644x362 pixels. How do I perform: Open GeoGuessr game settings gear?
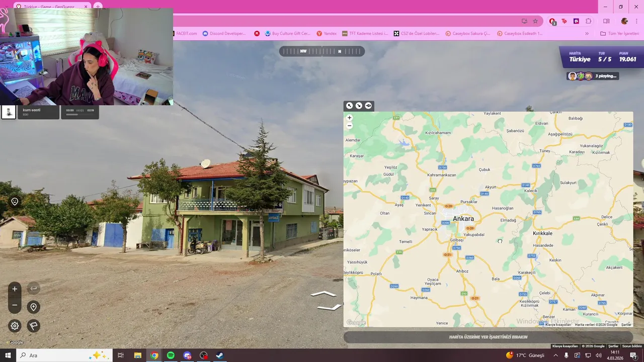coord(15,326)
